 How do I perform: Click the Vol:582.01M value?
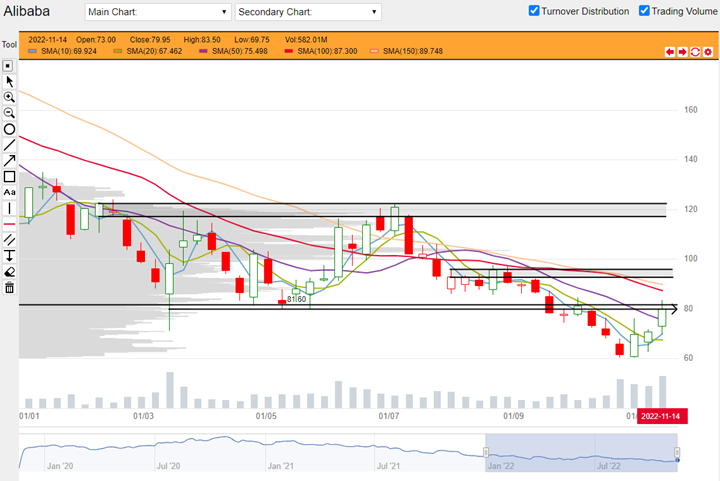(306, 39)
